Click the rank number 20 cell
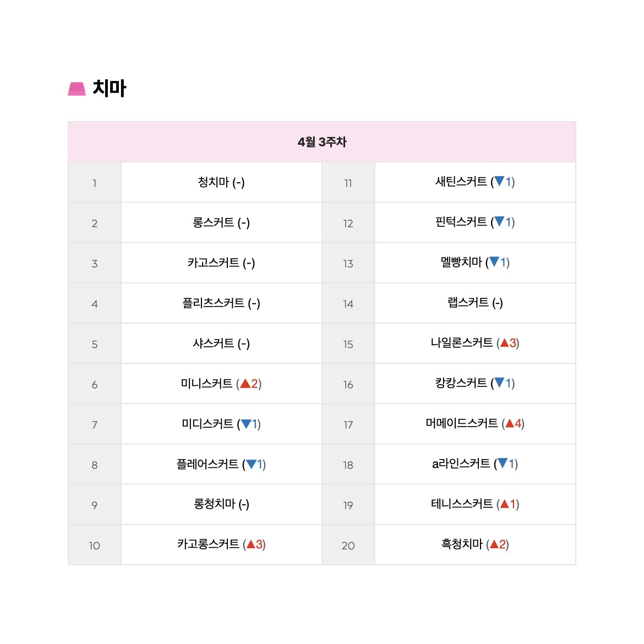The width and height of the screenshot is (644, 644). click(x=348, y=545)
